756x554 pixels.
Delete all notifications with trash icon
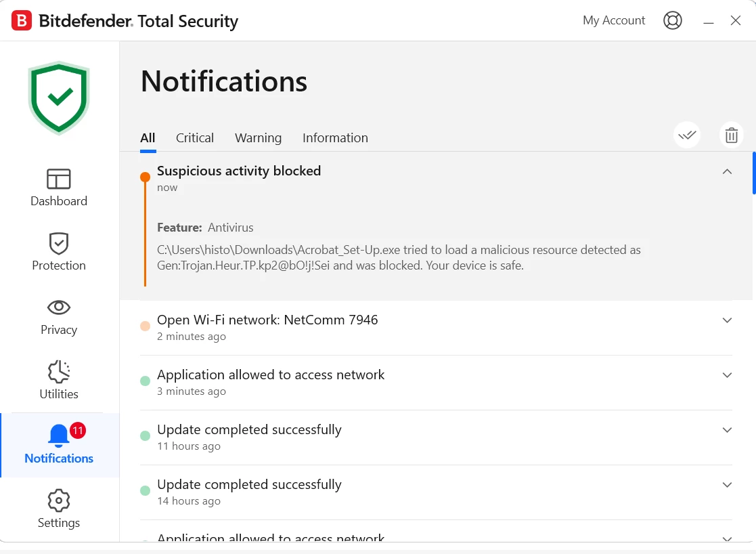coord(731,135)
